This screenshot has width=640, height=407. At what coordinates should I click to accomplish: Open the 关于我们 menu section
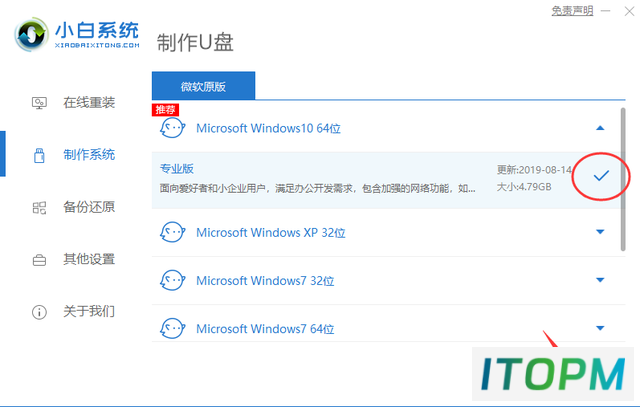[x=89, y=311]
